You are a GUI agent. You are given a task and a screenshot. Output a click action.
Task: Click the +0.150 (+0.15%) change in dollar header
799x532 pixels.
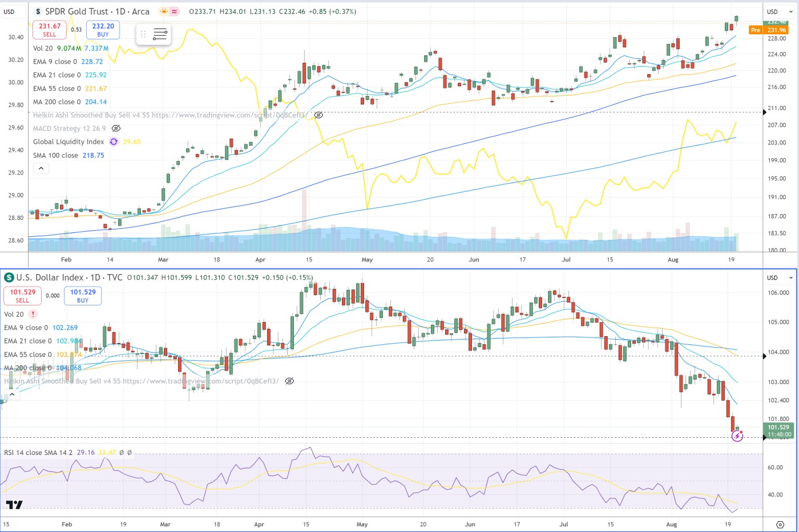(x=286, y=277)
